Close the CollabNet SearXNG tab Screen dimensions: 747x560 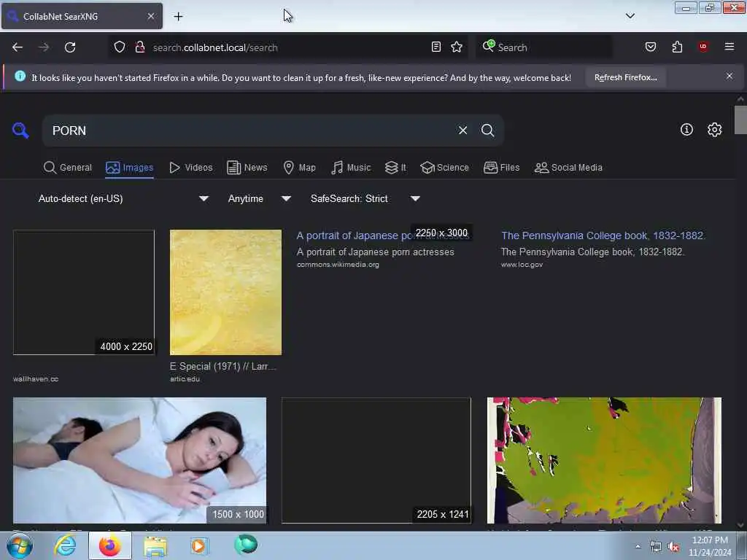tap(151, 16)
